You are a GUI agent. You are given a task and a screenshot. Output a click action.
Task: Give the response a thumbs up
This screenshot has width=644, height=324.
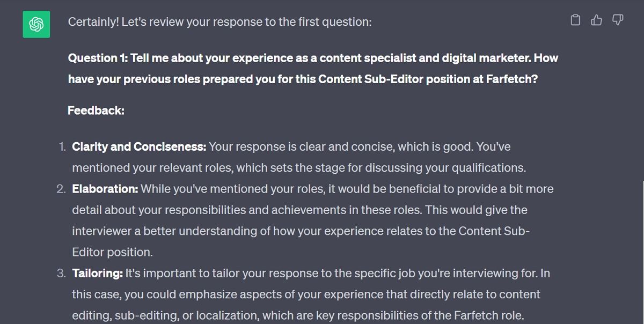[596, 20]
